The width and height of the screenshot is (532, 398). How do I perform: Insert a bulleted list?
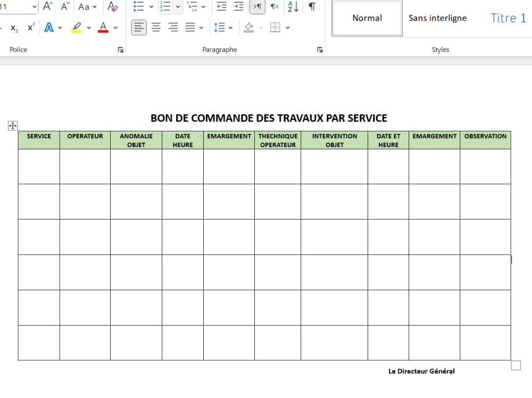tap(138, 6)
